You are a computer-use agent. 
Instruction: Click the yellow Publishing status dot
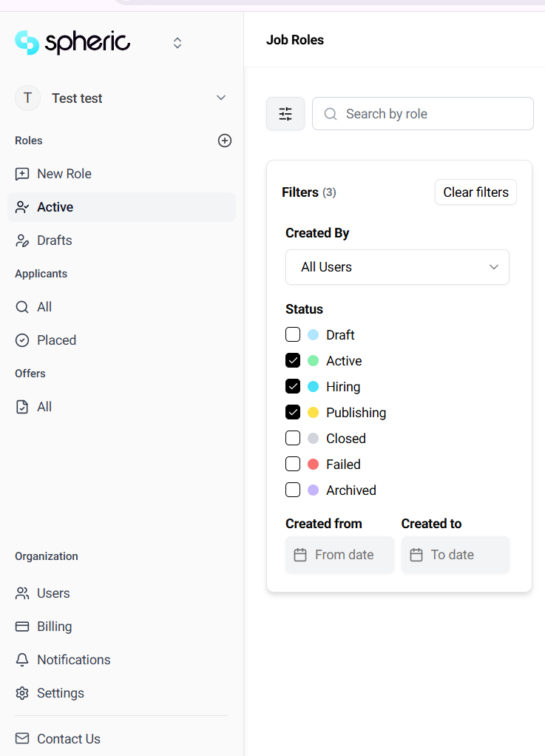(x=314, y=413)
